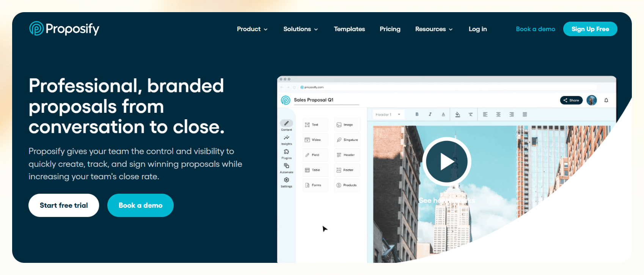644x275 pixels.
Task: Add an Image content block
Action: click(347, 125)
